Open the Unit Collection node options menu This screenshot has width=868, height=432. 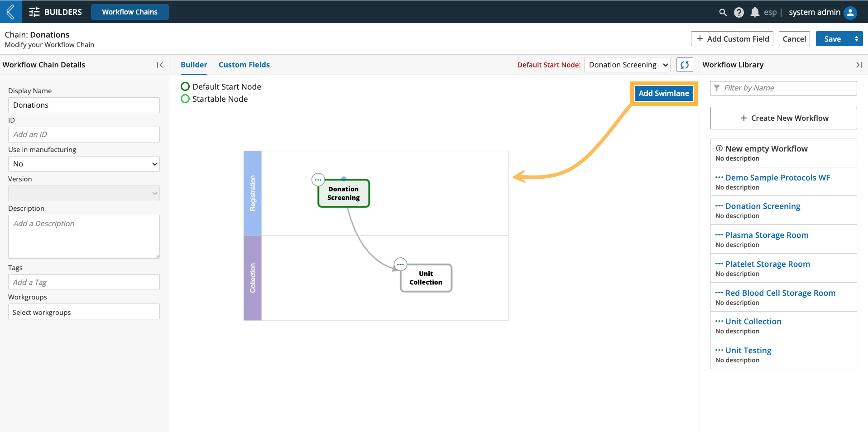coord(400,264)
